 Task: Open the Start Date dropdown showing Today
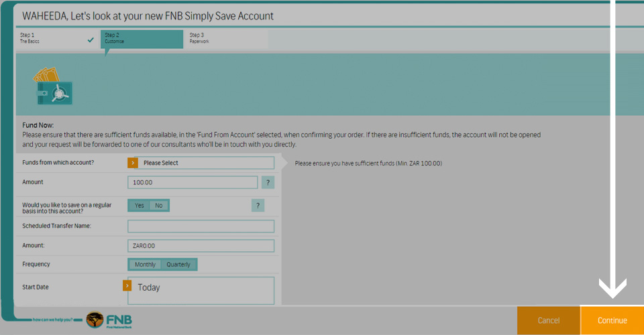201,290
